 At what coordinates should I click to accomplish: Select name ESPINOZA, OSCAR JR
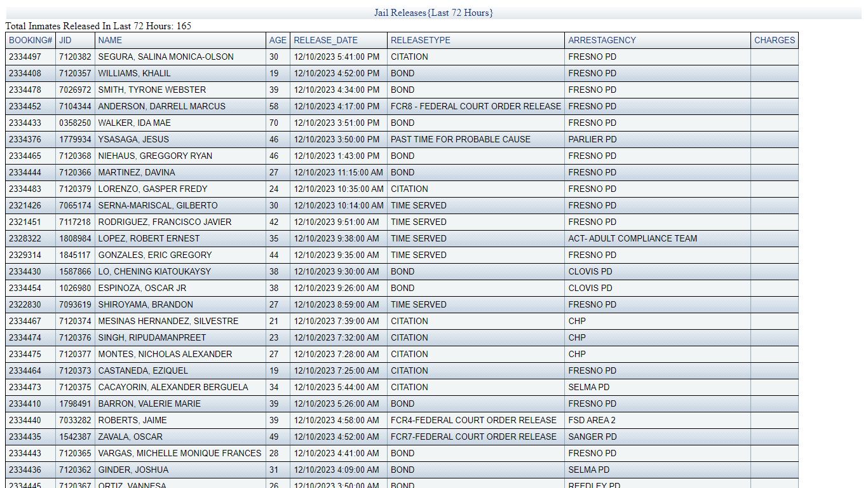pyautogui.click(x=142, y=288)
